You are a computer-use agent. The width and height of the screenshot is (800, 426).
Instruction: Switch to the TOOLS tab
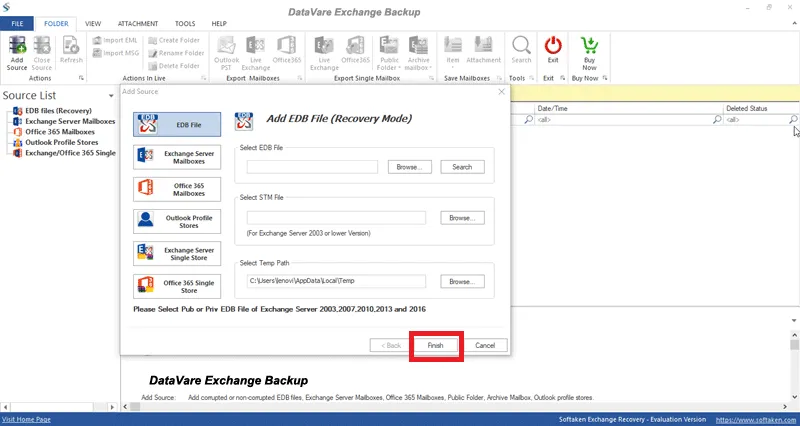185,23
